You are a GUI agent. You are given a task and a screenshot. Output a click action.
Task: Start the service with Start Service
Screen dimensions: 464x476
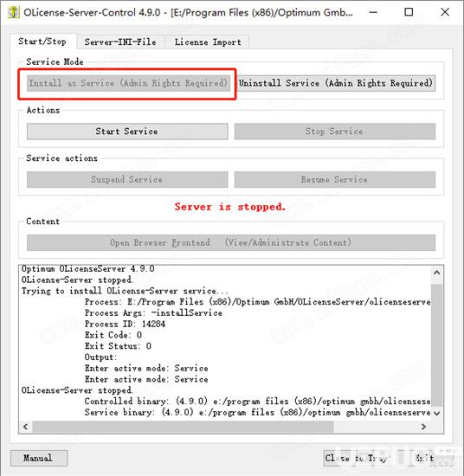(x=127, y=132)
